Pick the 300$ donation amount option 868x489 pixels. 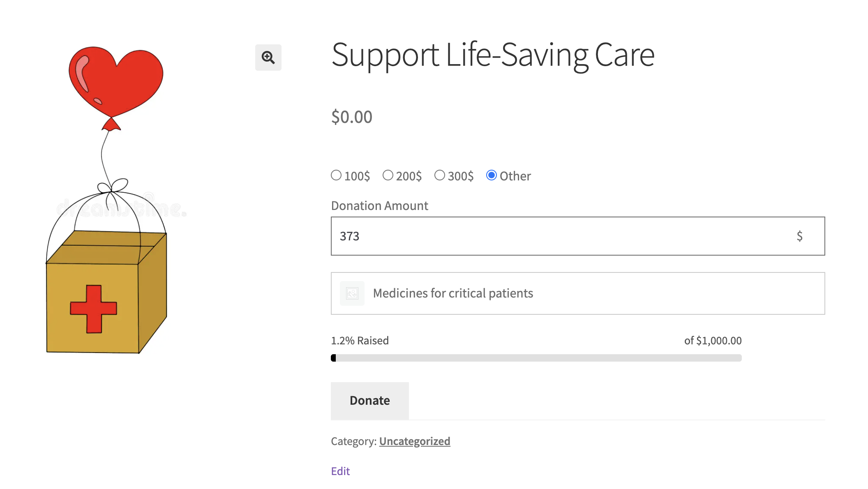[x=440, y=175]
